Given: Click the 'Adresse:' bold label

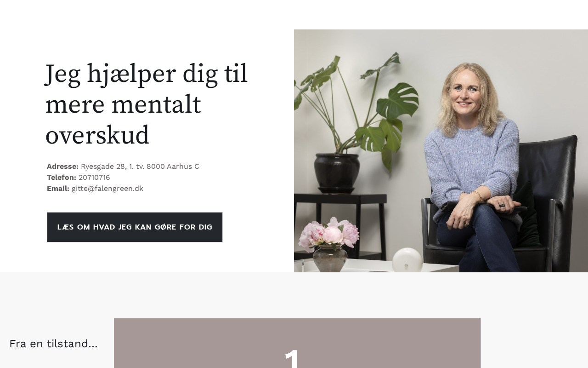Looking at the screenshot, I should (x=62, y=167).
